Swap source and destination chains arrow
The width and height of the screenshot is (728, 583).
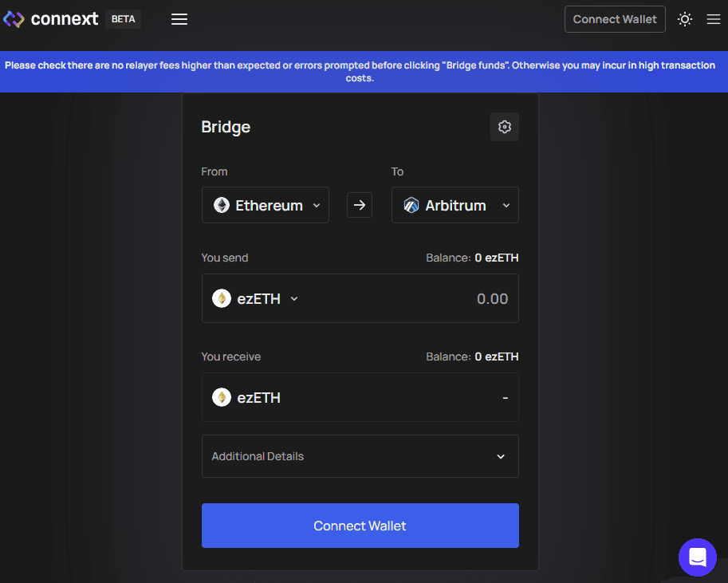point(360,205)
